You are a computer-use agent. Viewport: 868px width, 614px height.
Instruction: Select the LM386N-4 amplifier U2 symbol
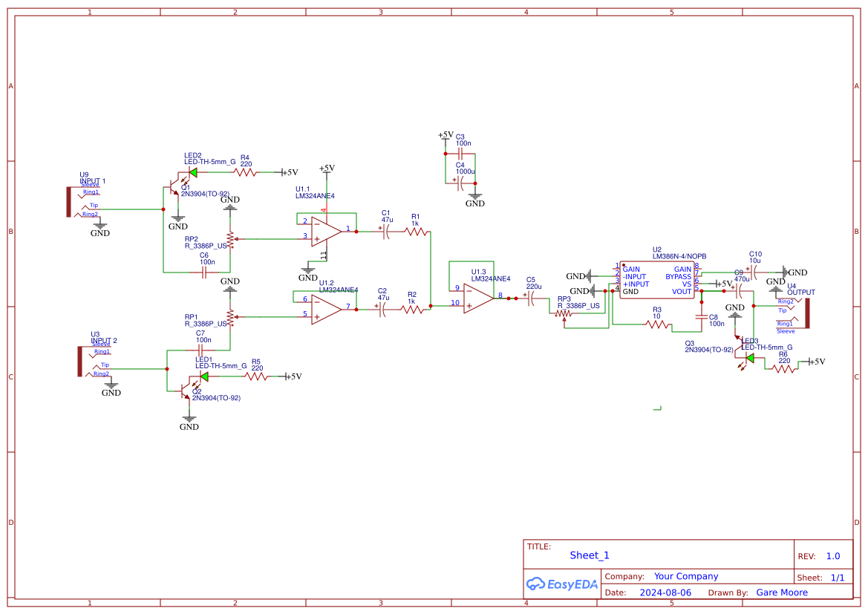(657, 278)
